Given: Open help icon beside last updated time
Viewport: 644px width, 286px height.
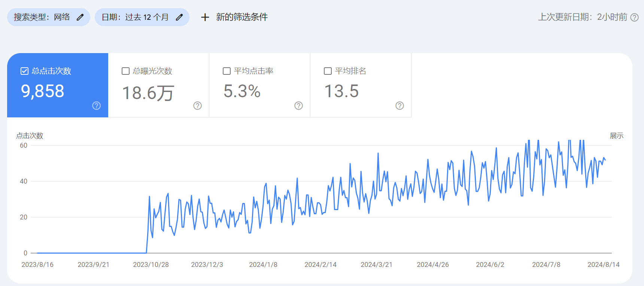Looking at the screenshot, I should tap(635, 18).
